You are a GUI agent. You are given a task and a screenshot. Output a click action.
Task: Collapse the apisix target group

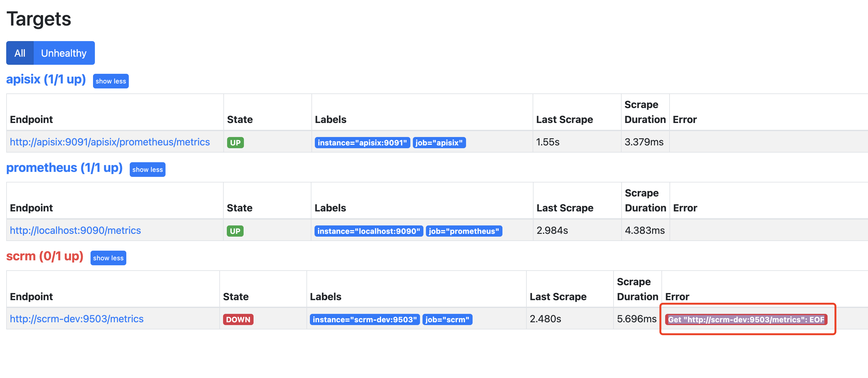click(x=111, y=81)
